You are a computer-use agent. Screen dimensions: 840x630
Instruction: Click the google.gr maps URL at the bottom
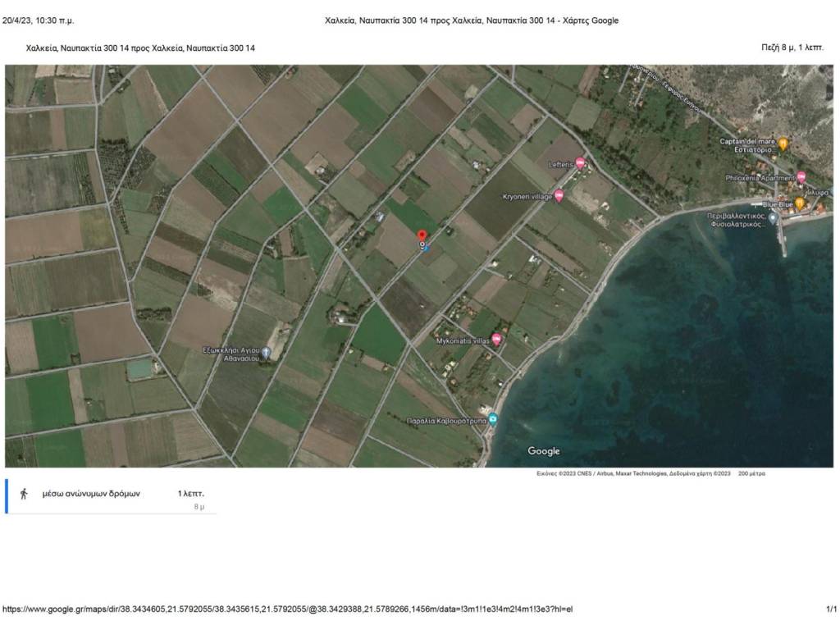coord(287,609)
